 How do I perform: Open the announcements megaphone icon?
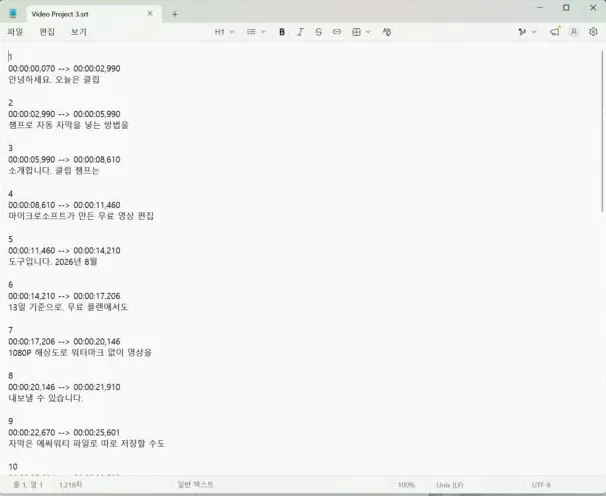(555, 32)
